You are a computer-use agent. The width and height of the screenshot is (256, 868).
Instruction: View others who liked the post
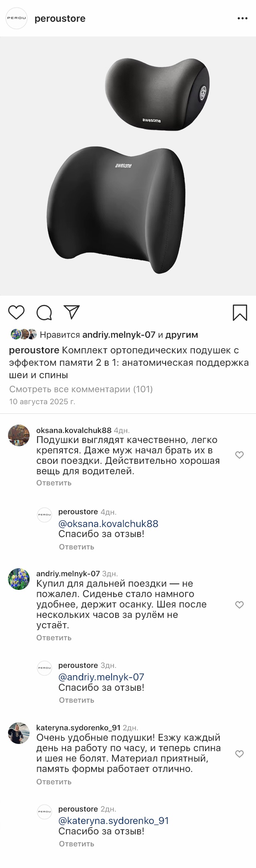click(182, 335)
